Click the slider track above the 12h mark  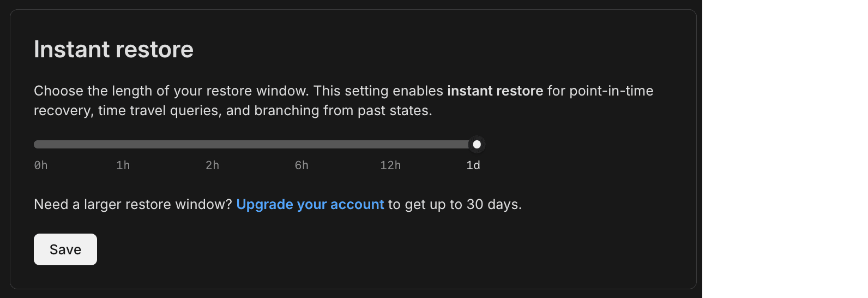click(390, 145)
